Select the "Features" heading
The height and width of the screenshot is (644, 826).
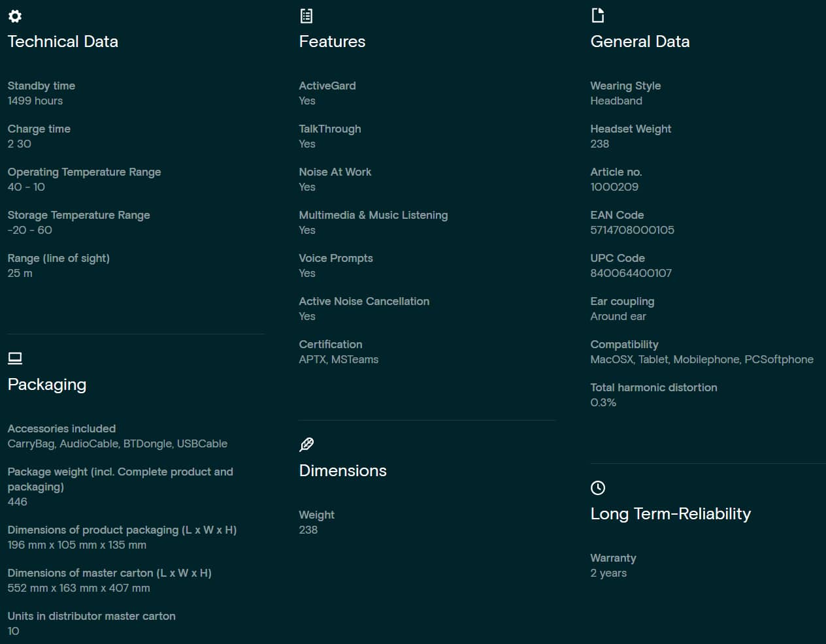(x=332, y=41)
